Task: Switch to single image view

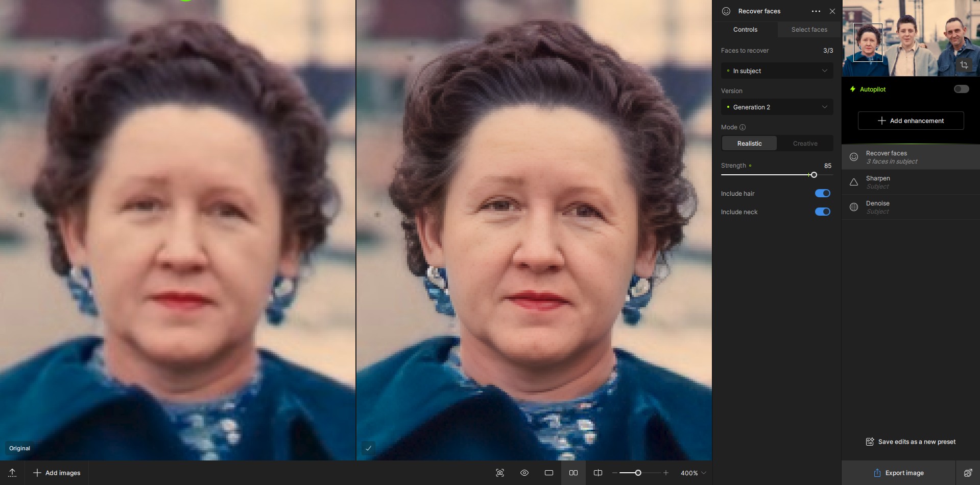Action: tap(549, 473)
